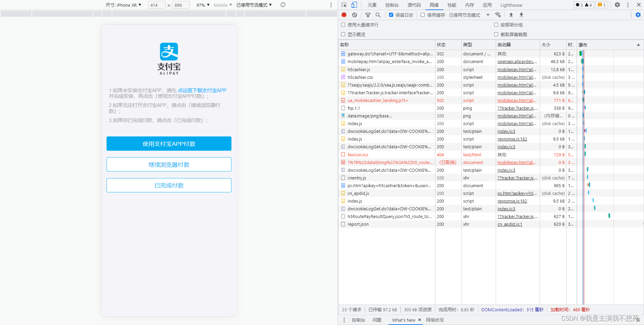Click the rotate device orientation icon

point(283,5)
